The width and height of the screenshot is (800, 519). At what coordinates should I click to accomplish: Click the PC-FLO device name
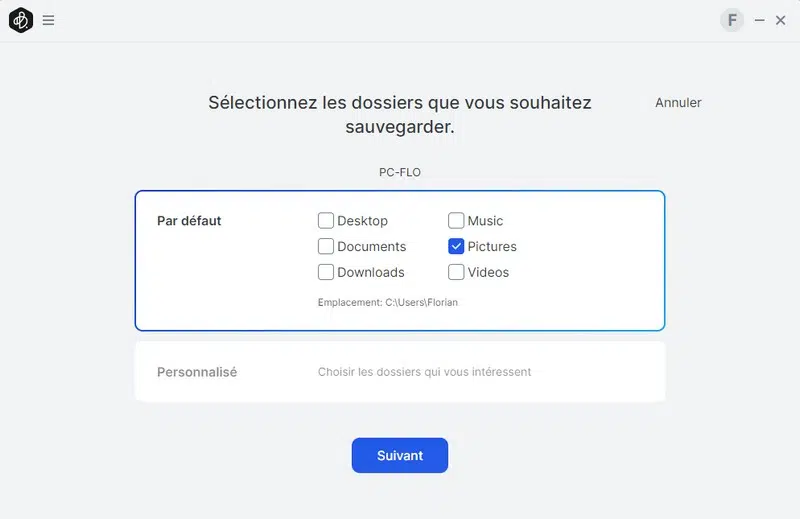[400, 172]
